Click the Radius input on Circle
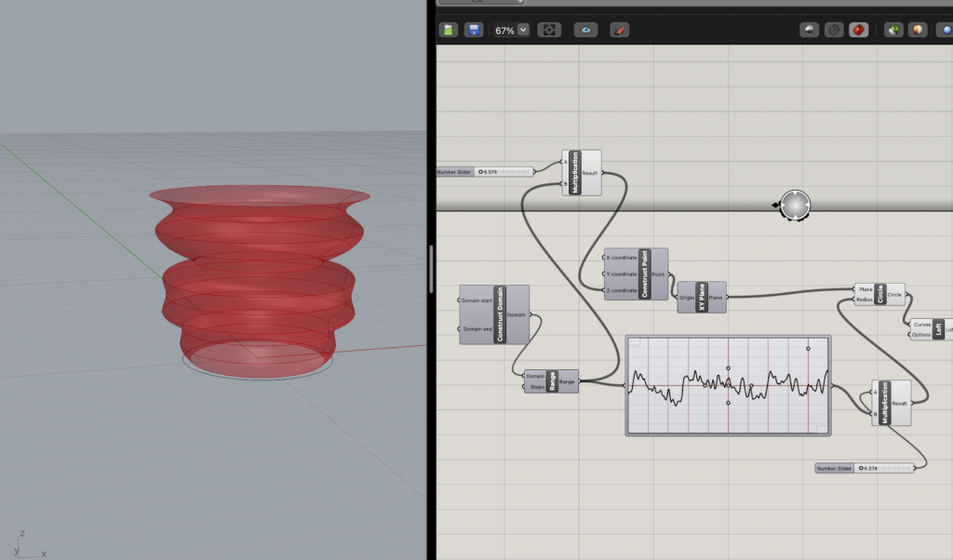The width and height of the screenshot is (953, 560). pos(865,300)
